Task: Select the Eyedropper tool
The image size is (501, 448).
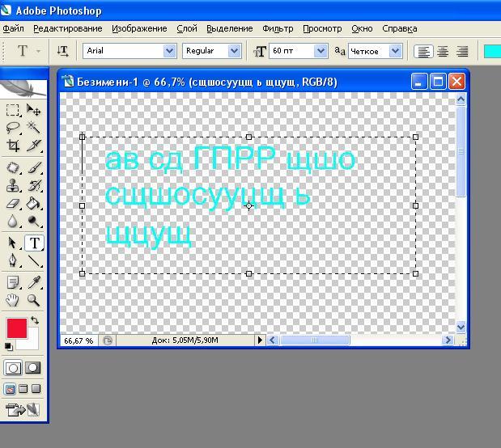Action: click(33, 282)
